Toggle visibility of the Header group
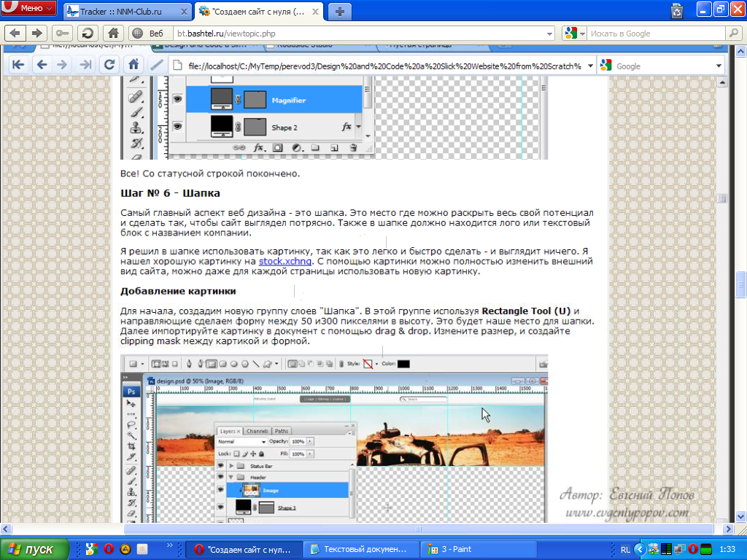Image resolution: width=747 pixels, height=560 pixels. 220,477
